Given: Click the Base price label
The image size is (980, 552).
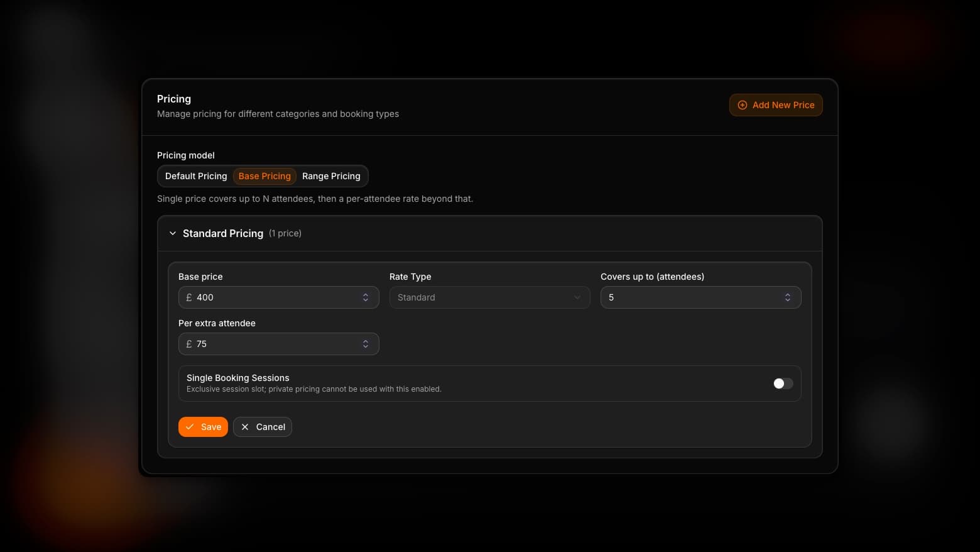Looking at the screenshot, I should pyautogui.click(x=200, y=277).
